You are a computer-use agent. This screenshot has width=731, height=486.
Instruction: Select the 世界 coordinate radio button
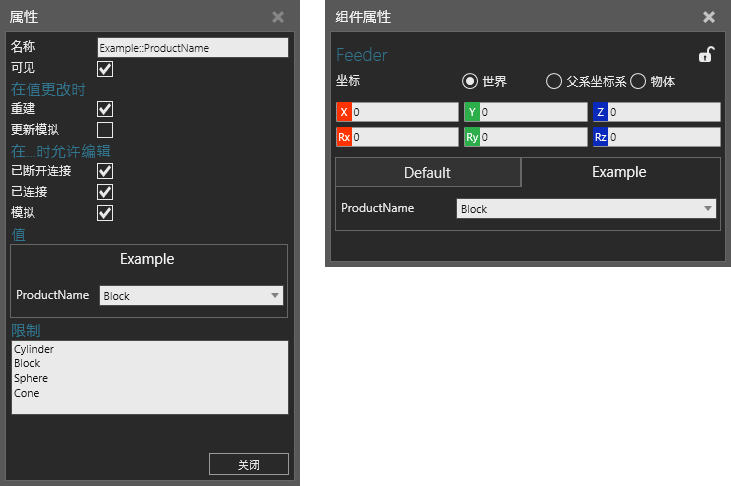tap(469, 81)
